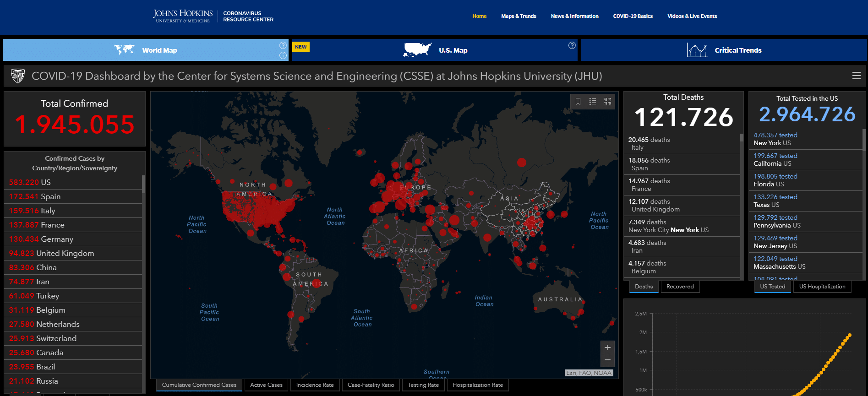The height and width of the screenshot is (396, 868).
Task: Open News & Information navigation menu
Action: (x=574, y=16)
